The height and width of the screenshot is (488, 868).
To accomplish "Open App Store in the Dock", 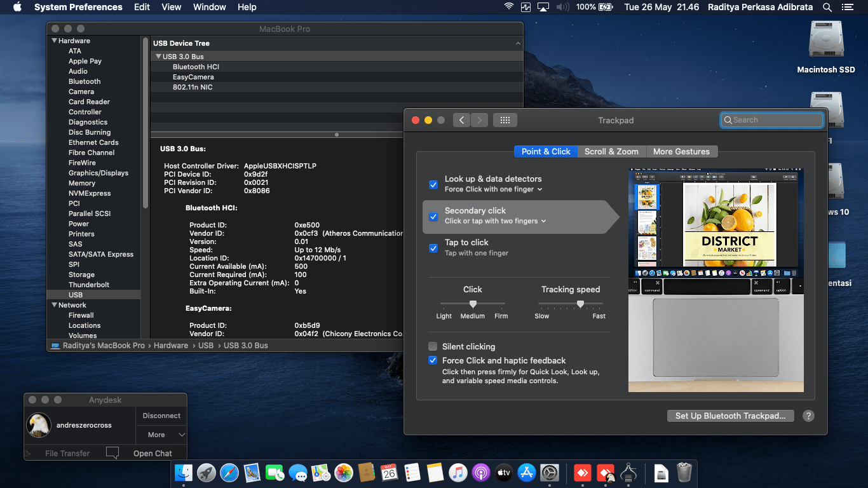I will [527, 473].
